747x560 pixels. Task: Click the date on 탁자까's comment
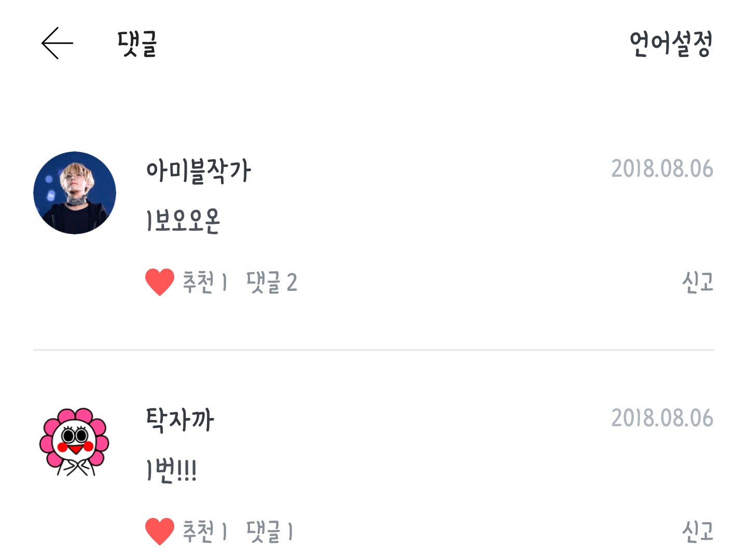(x=662, y=418)
